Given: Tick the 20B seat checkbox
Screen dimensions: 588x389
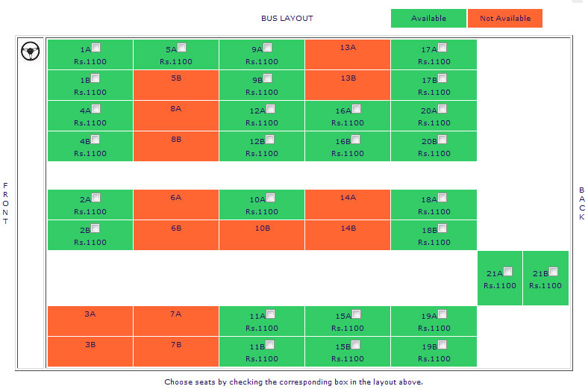Looking at the screenshot, I should (x=442, y=140).
